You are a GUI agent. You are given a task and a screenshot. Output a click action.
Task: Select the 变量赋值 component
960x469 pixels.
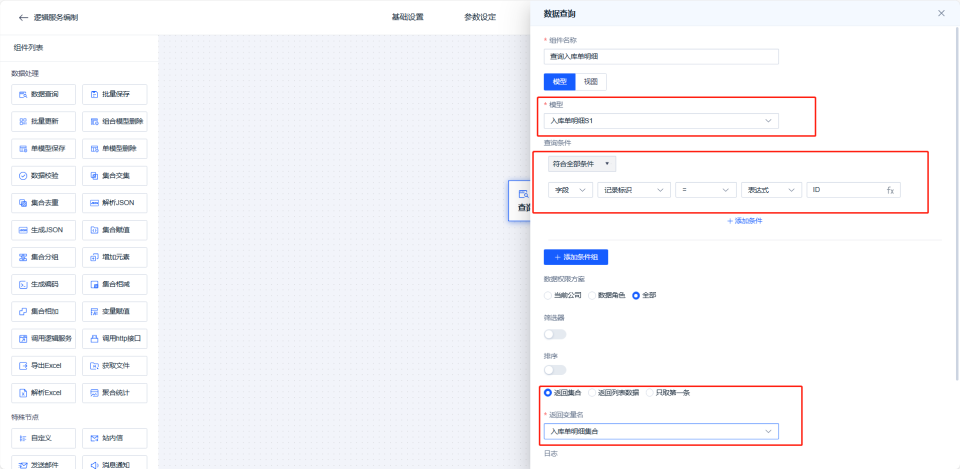tap(114, 312)
